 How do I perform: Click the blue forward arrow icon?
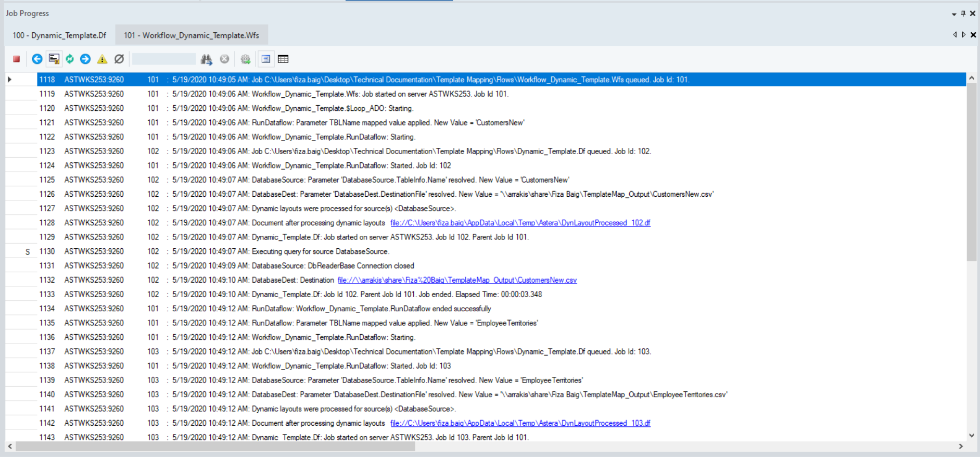[85, 59]
